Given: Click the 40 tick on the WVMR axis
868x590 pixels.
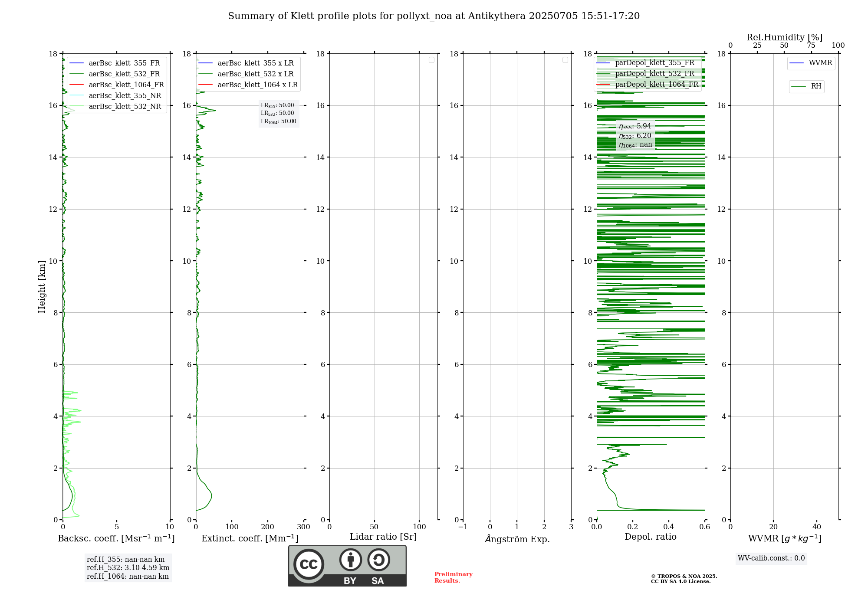Looking at the screenshot, I should [817, 527].
